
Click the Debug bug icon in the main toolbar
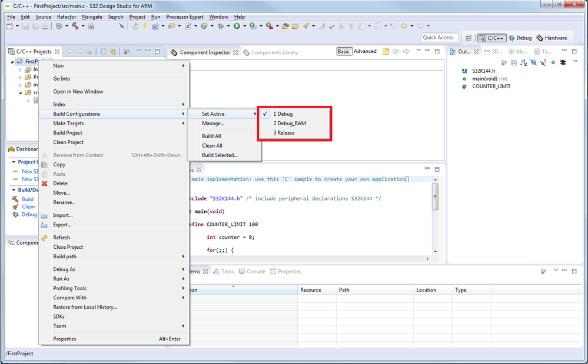pos(221,26)
